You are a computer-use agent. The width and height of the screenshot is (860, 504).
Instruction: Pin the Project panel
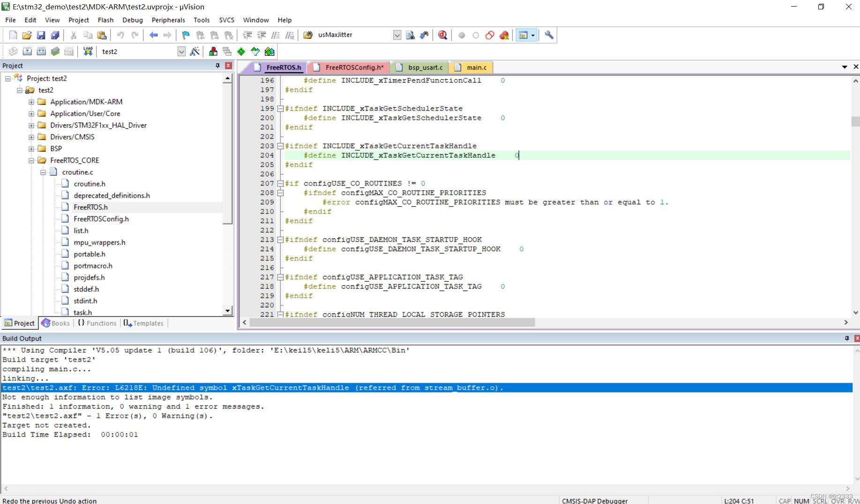(217, 66)
